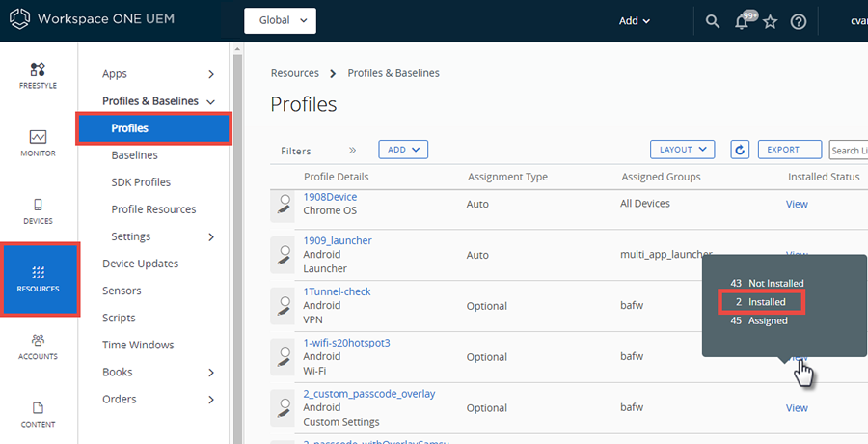Click Resources in the breadcrumb

[x=295, y=73]
